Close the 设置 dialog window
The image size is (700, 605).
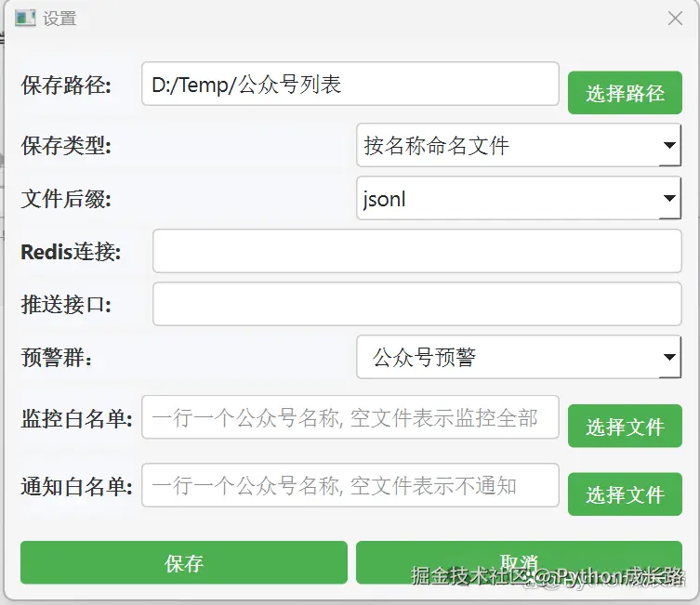click(x=676, y=19)
